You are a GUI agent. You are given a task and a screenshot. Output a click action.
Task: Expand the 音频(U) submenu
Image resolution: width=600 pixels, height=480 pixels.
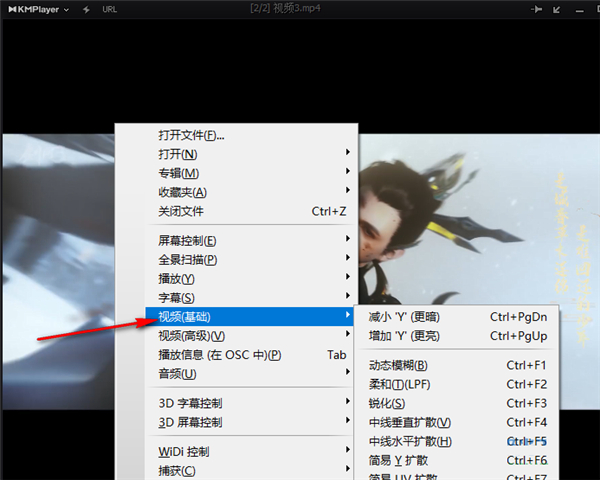(x=251, y=374)
